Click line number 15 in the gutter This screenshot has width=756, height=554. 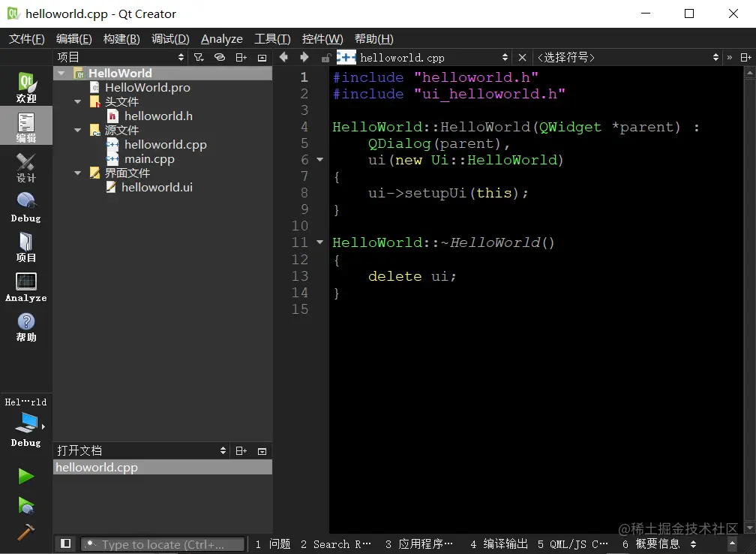click(x=299, y=309)
